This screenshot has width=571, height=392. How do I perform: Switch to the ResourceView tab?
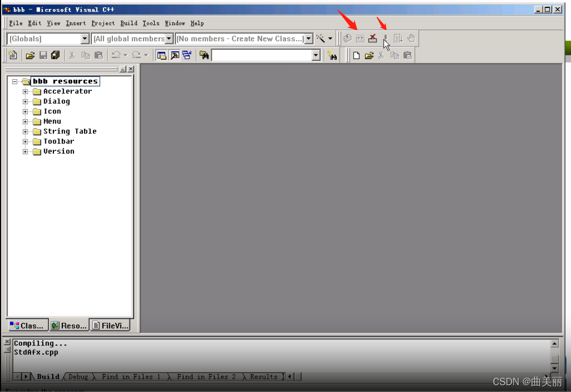(x=69, y=326)
